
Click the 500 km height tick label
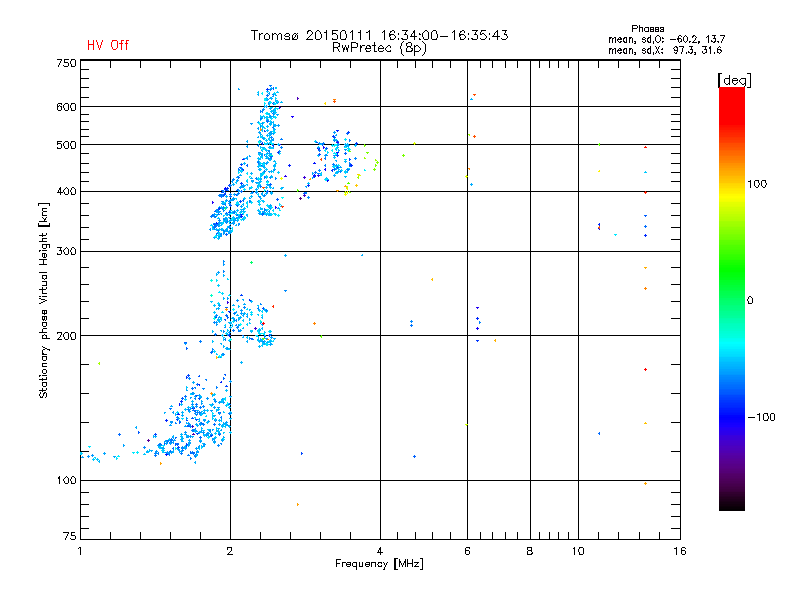tap(66, 145)
